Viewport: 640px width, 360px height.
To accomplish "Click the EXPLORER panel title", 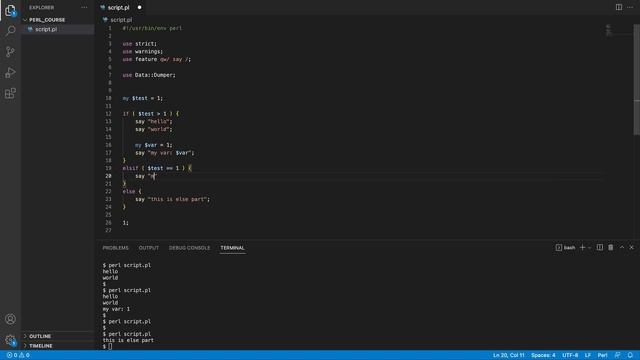I will (x=41, y=7).
